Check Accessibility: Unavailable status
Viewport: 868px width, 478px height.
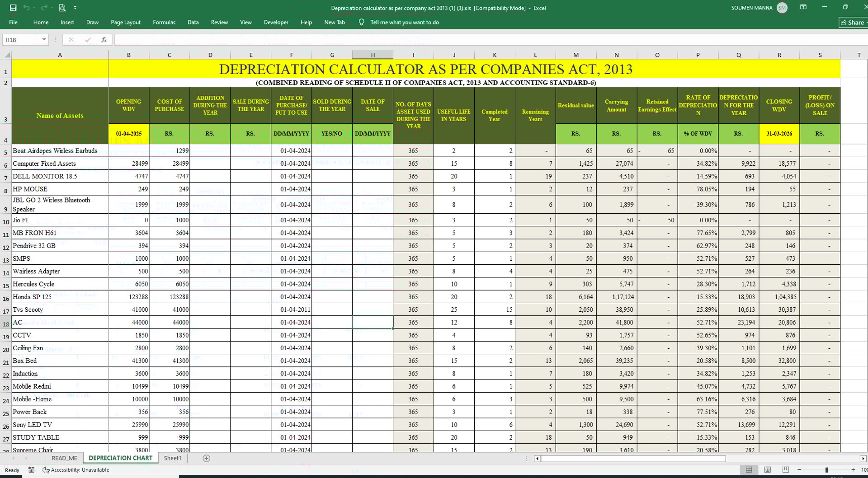point(76,470)
